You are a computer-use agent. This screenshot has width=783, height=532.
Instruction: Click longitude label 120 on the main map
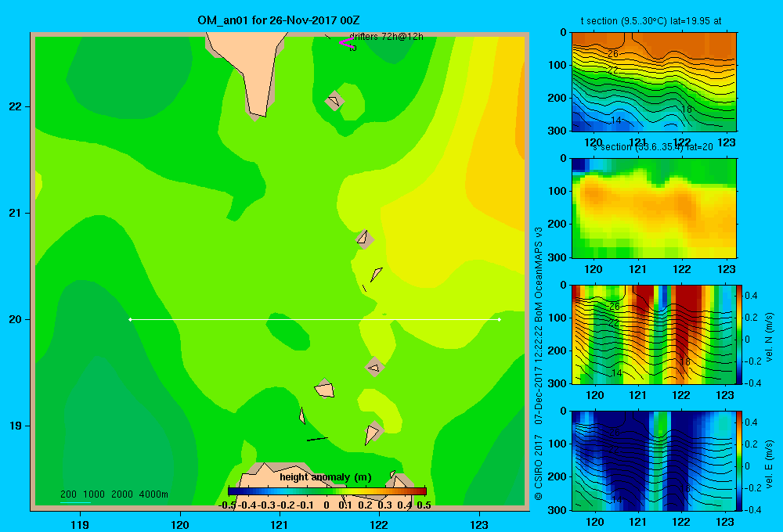(x=180, y=524)
